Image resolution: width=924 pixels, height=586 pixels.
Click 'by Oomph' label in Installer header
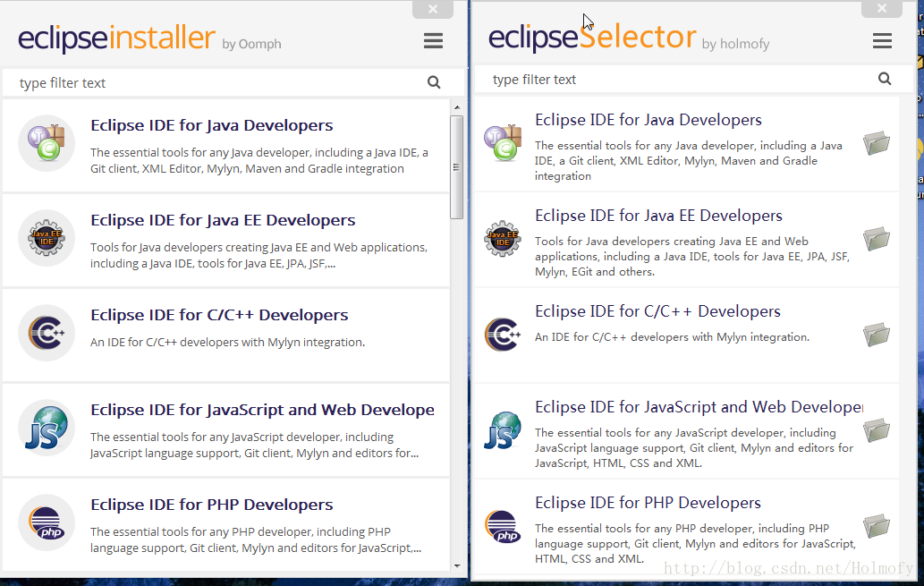[x=251, y=44]
